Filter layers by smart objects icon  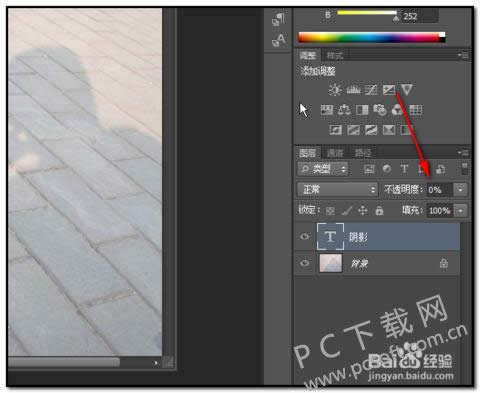pos(441,169)
